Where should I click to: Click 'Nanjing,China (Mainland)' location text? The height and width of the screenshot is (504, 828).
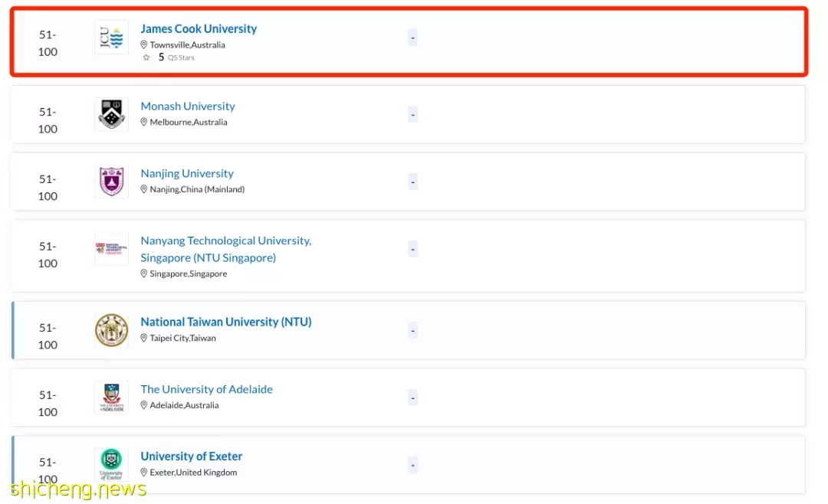(197, 189)
